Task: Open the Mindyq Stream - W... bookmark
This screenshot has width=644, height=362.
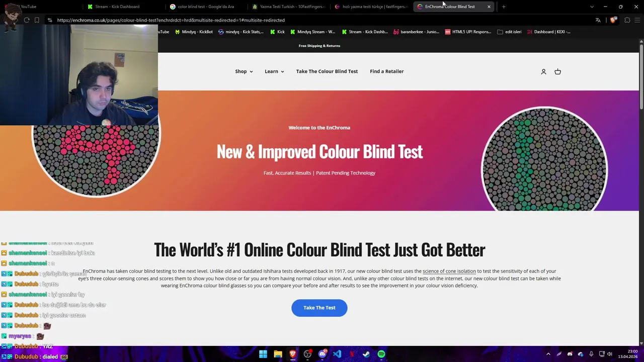Action: click(x=312, y=32)
